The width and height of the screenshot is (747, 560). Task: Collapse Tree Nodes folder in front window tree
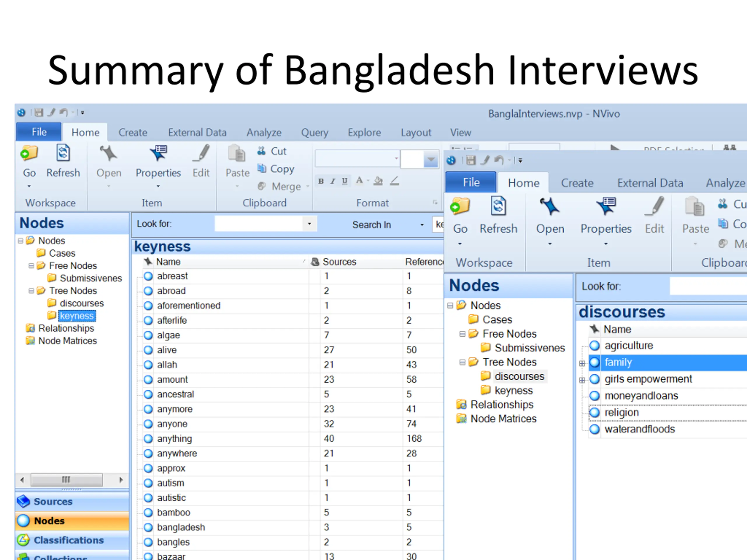[x=462, y=363]
